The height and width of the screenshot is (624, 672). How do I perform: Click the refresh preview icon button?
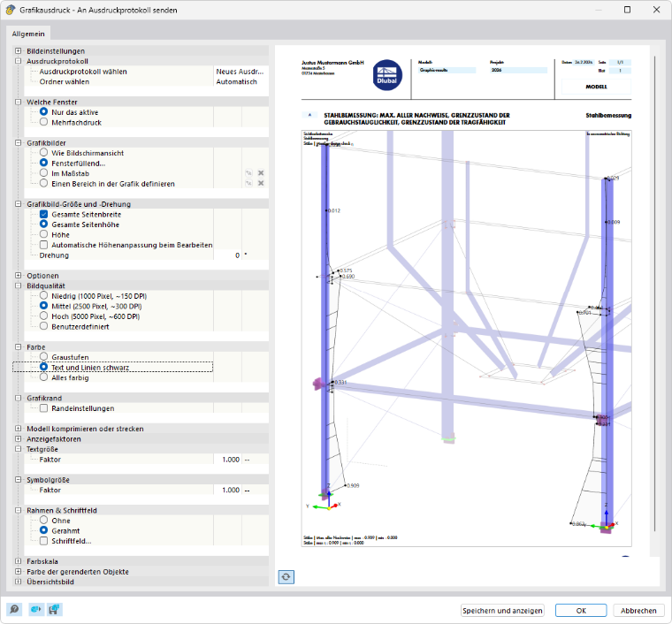point(286,577)
